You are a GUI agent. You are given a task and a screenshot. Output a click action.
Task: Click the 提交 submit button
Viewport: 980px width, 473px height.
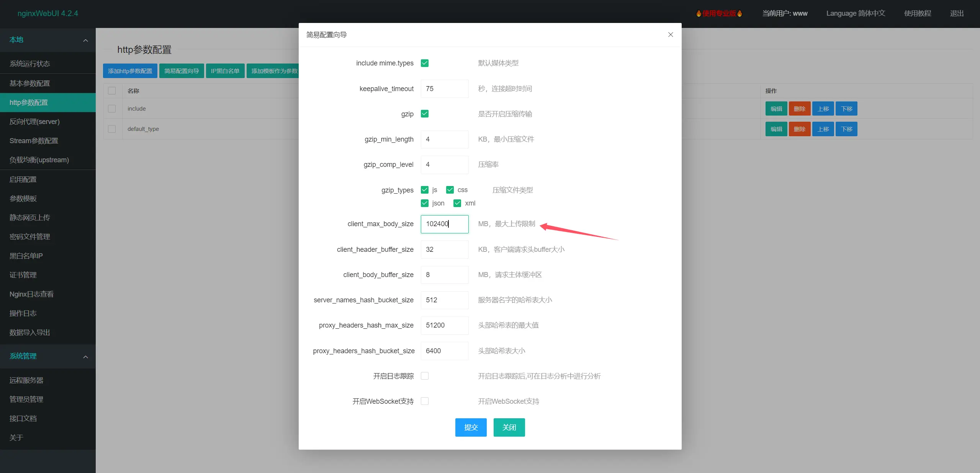471,427
